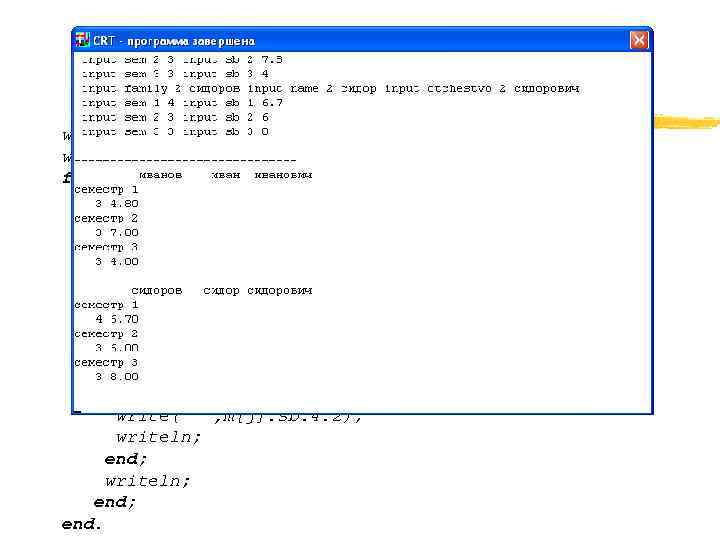Screen dimensions: 720x540
Task: Click the title text 'CRT - программа завершена'
Action: click(x=174, y=41)
